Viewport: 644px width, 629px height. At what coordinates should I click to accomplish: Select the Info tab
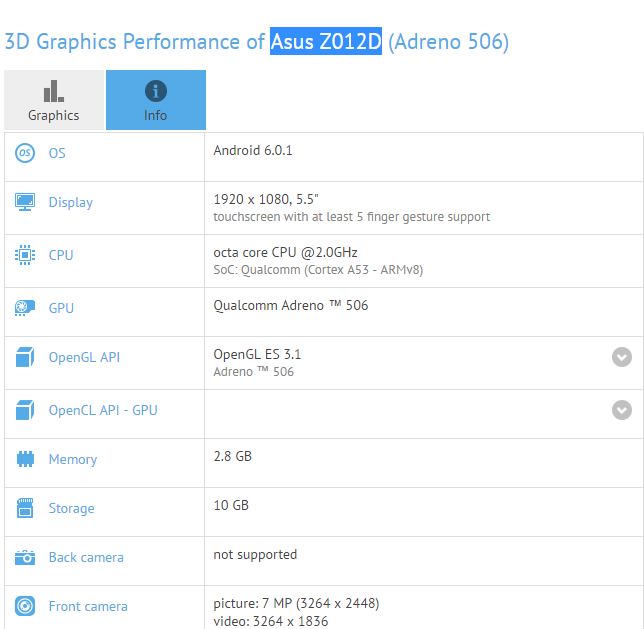click(156, 100)
